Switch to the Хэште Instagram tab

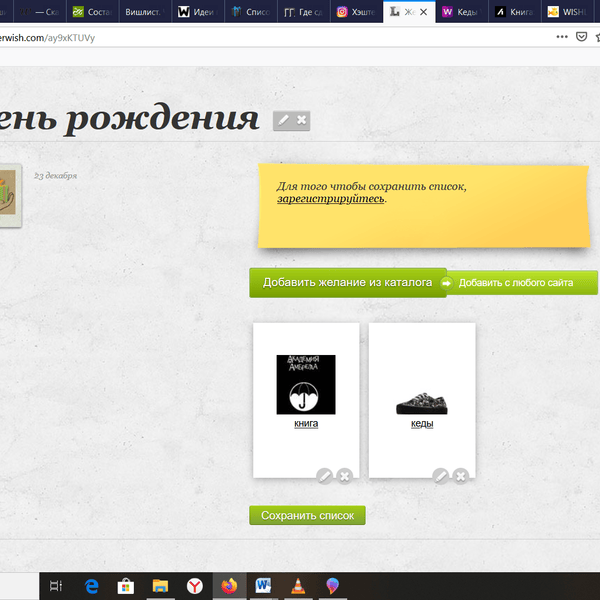click(x=355, y=12)
